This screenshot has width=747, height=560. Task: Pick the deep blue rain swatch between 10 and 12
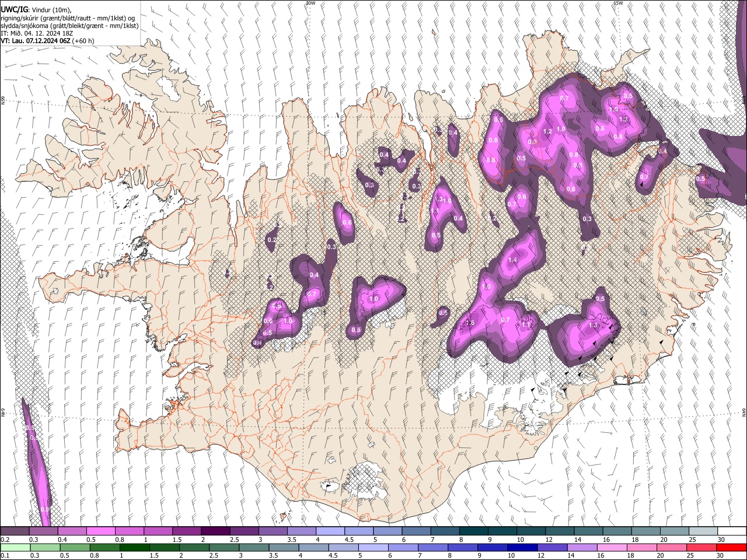click(523, 547)
